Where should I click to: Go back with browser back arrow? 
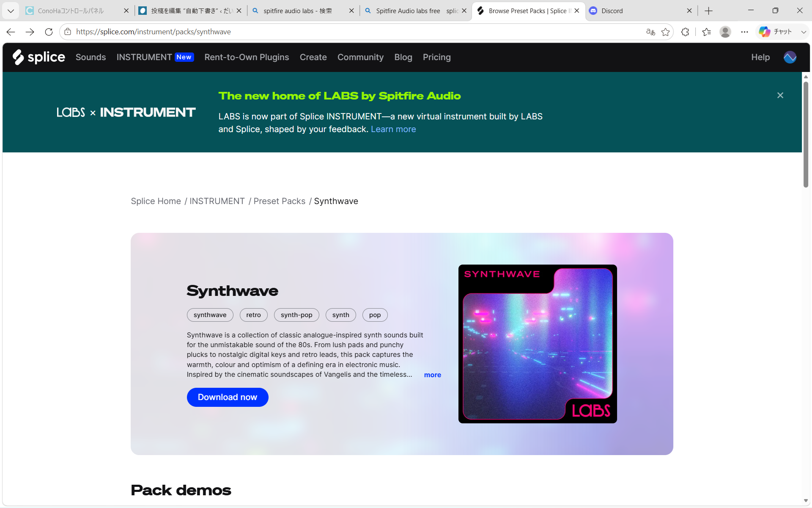tap(11, 32)
